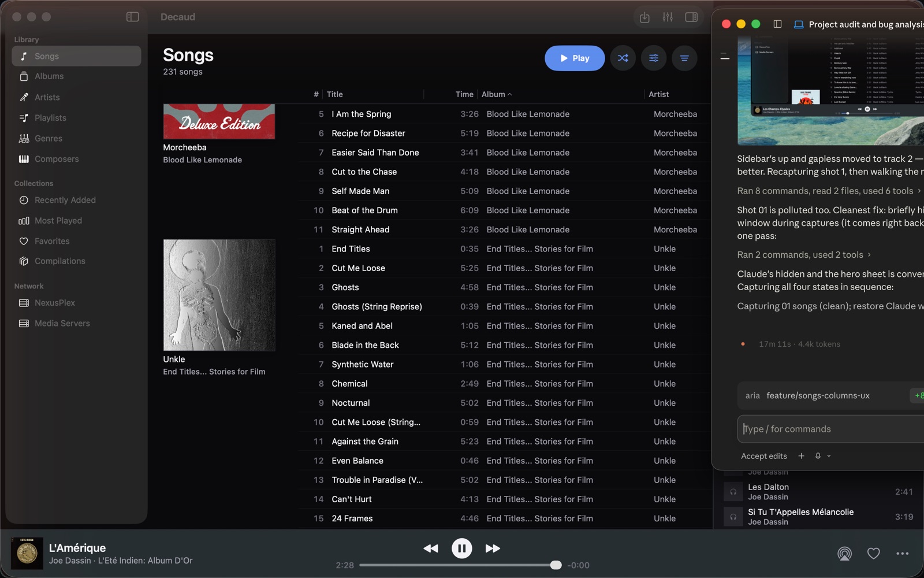Image resolution: width=924 pixels, height=578 pixels.
Task: Select Songs in the Library sidebar
Action: 76,56
